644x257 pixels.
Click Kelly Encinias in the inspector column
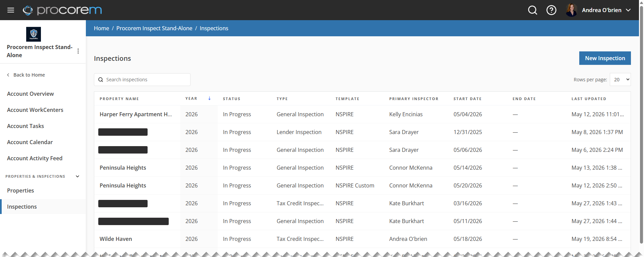(406, 114)
